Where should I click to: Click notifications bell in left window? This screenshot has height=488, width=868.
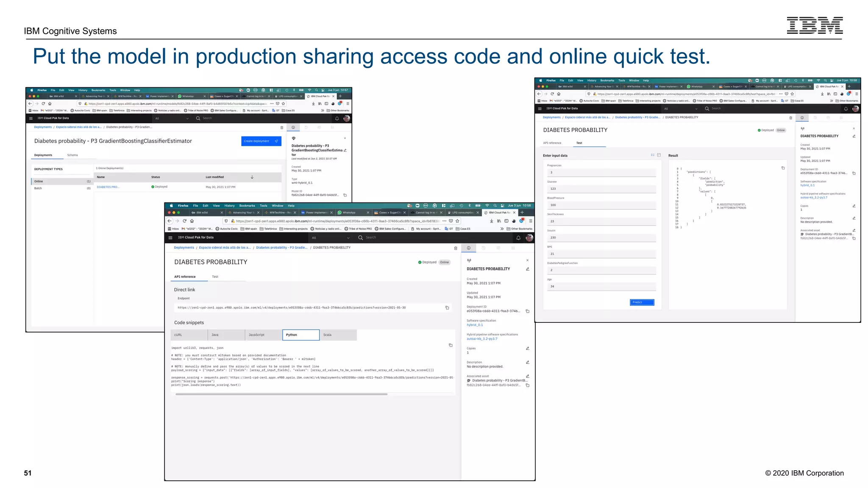coord(337,119)
